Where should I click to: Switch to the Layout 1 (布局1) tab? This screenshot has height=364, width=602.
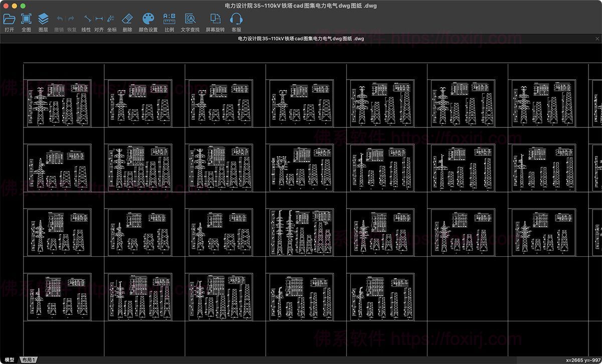(29, 360)
